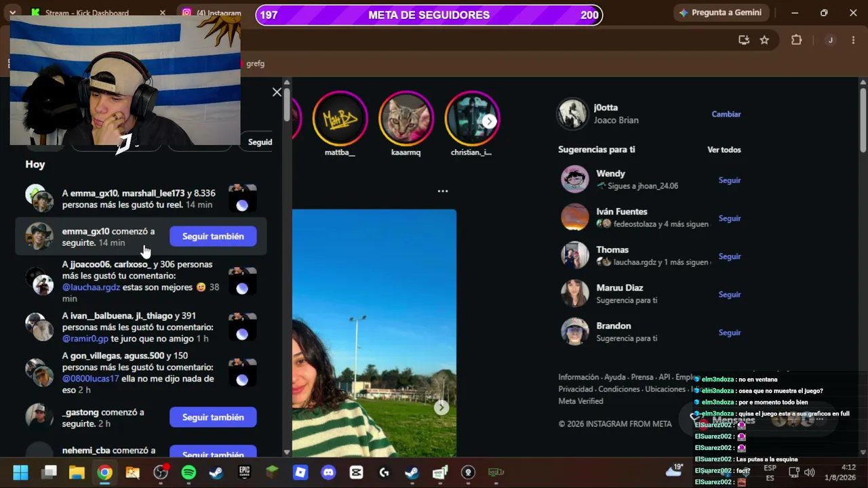Close the Instagram notifications panel
868x488 pixels.
277,92
